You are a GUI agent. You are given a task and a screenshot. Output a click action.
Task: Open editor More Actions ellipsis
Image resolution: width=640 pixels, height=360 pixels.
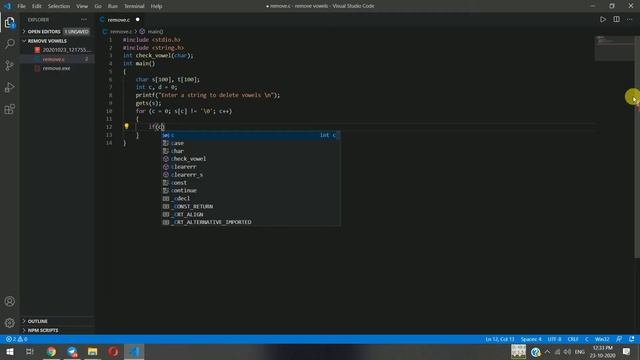click(x=630, y=19)
